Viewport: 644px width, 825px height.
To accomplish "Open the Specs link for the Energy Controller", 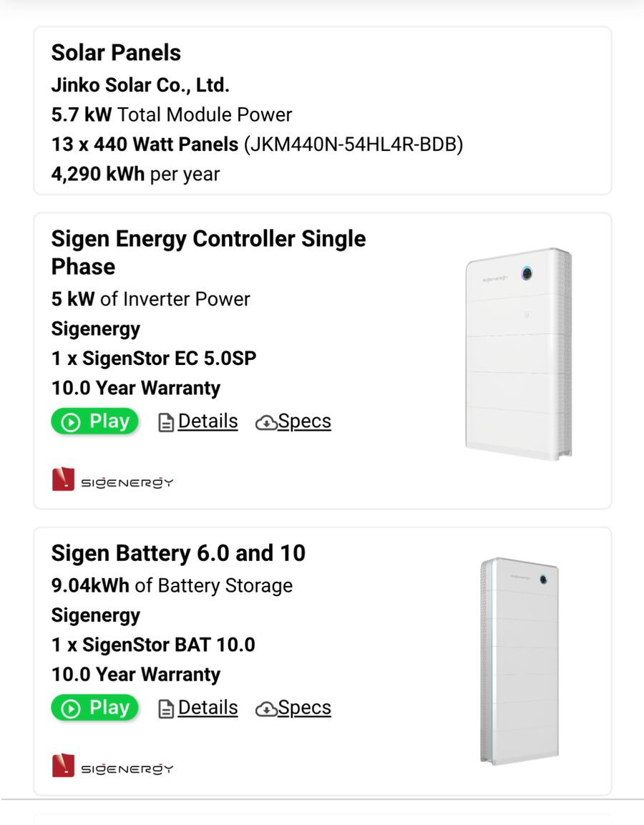I will (x=304, y=421).
